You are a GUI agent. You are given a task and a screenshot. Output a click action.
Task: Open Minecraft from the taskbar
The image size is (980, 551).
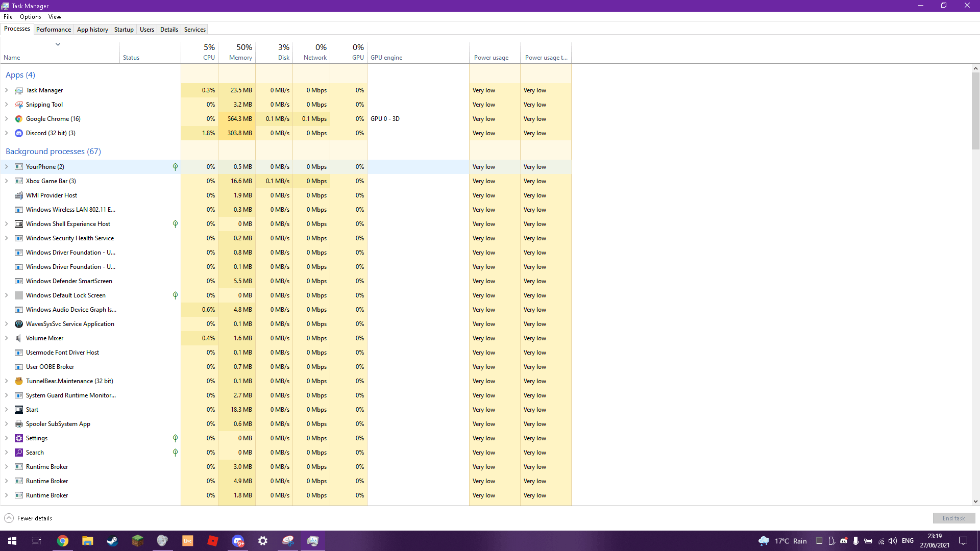[137, 541]
